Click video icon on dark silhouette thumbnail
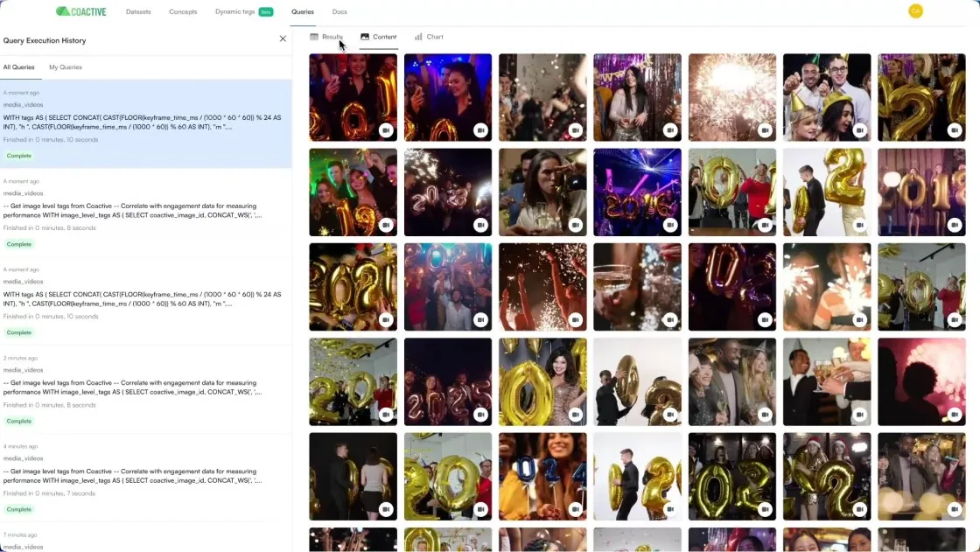This screenshot has width=980, height=552. click(954, 415)
